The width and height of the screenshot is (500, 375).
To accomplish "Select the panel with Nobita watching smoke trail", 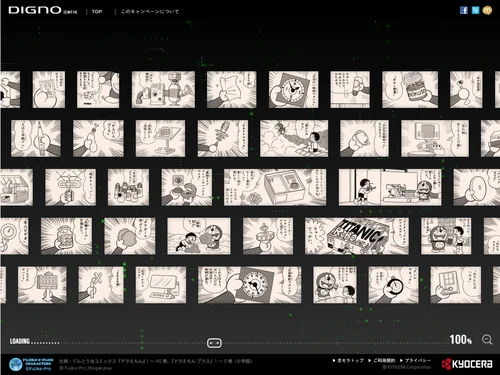I will coord(294,138).
